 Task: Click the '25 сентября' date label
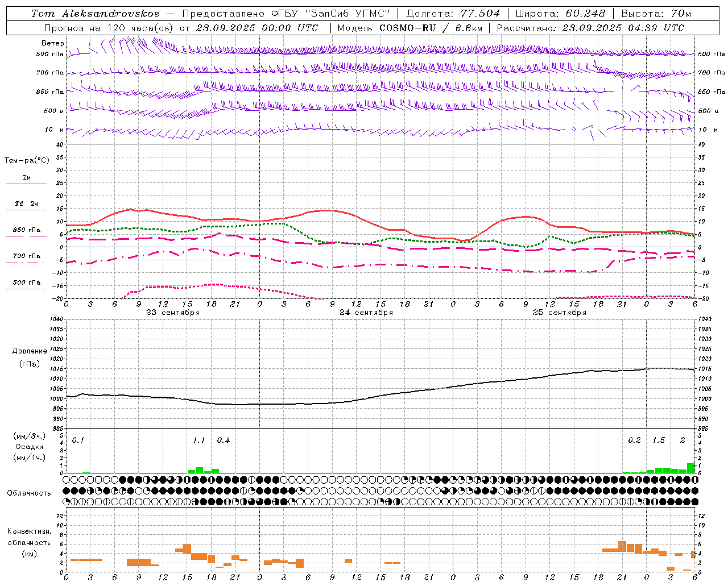[x=560, y=313]
